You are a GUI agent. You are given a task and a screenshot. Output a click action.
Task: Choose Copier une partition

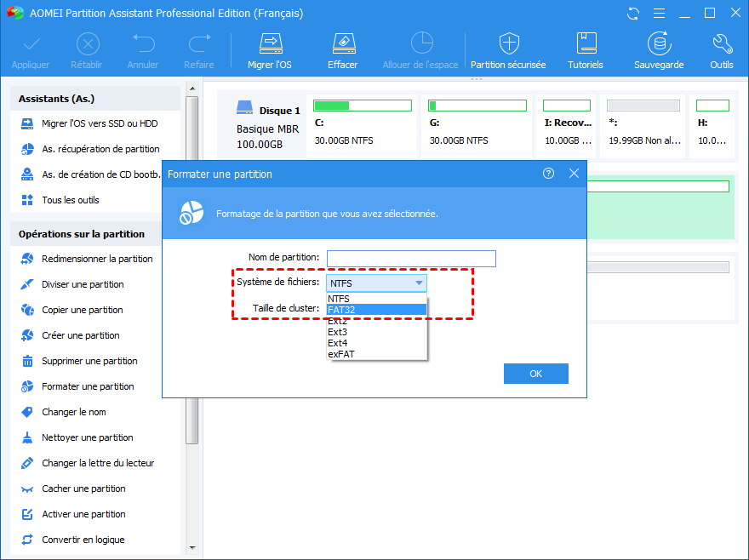(71, 310)
